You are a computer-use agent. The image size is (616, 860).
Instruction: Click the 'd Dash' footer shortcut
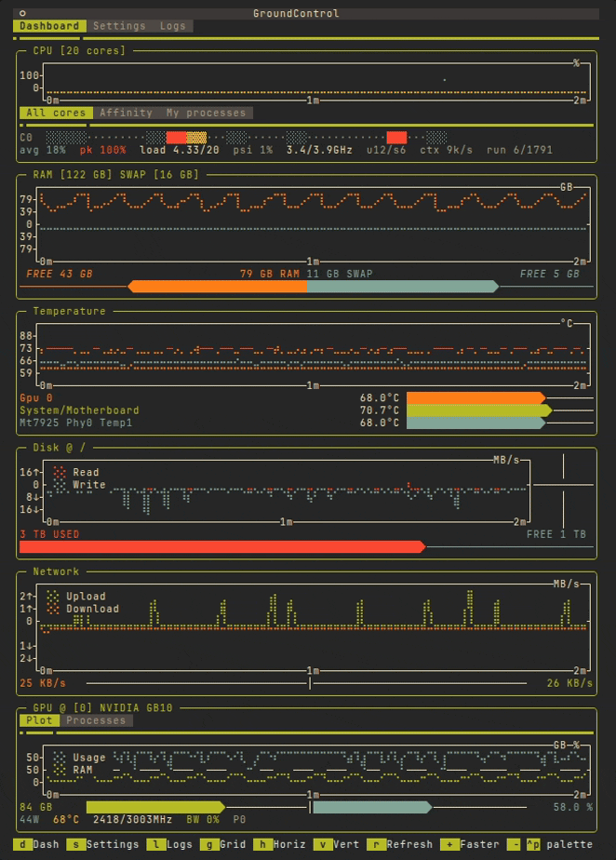36,844
